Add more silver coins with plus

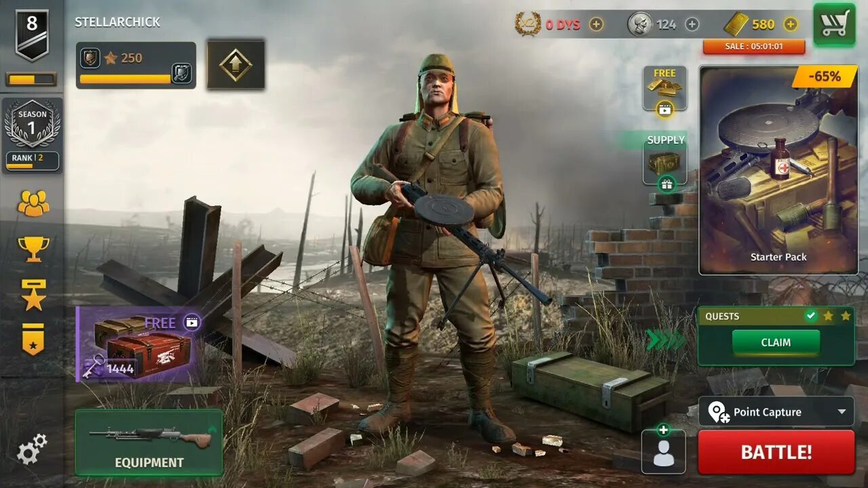click(692, 24)
